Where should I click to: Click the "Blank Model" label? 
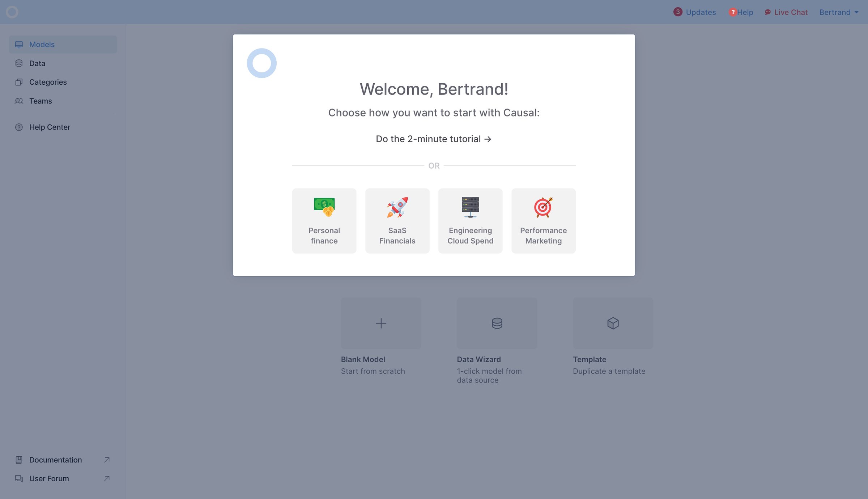coord(363,359)
